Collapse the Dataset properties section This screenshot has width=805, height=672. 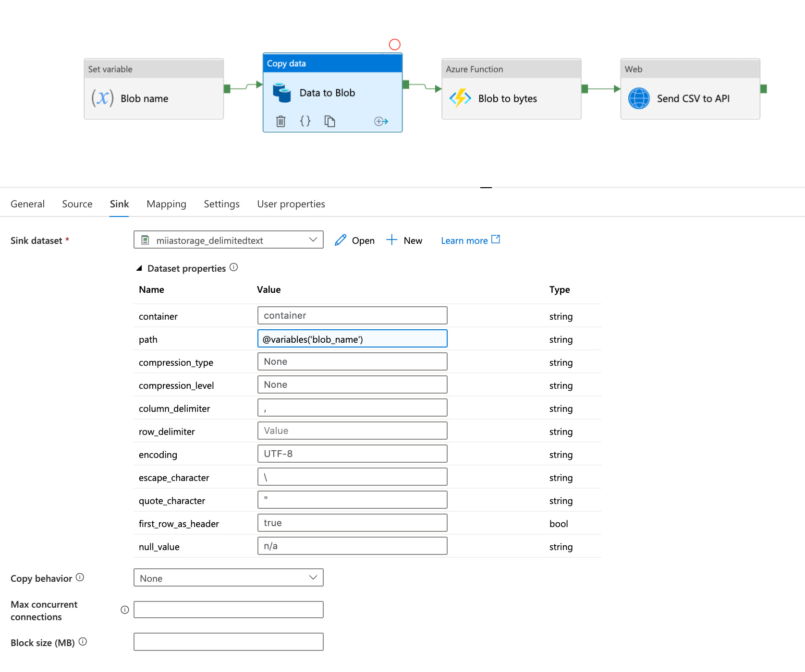139,268
